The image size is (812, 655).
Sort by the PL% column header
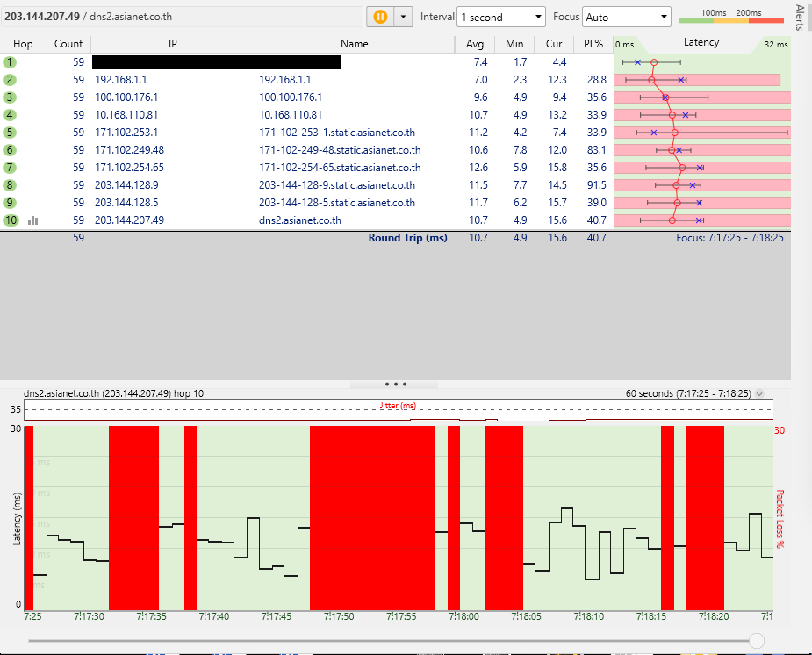click(x=593, y=44)
